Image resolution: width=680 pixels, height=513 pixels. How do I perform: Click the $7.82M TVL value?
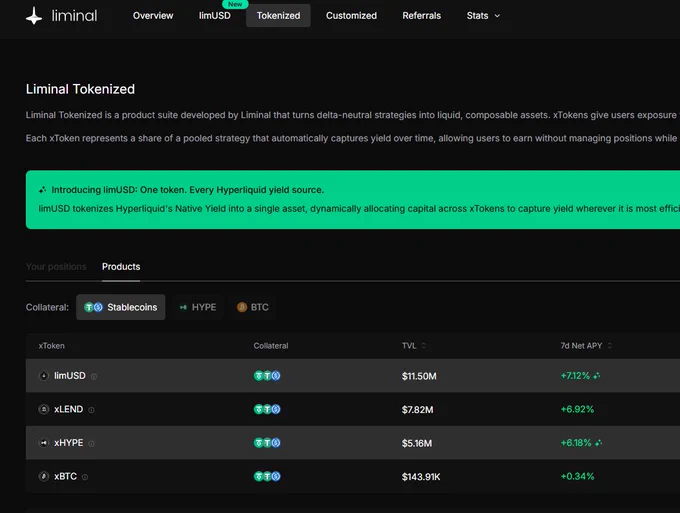pyautogui.click(x=417, y=409)
